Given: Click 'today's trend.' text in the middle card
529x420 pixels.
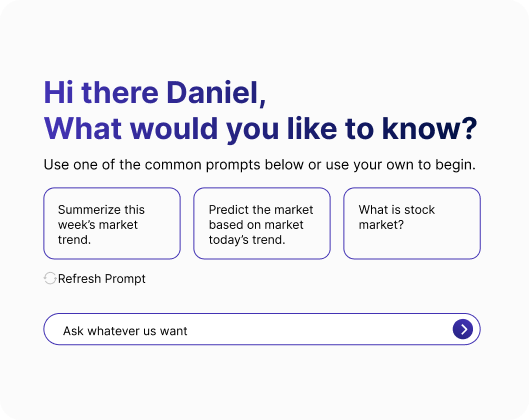Looking at the screenshot, I should coord(247,240).
